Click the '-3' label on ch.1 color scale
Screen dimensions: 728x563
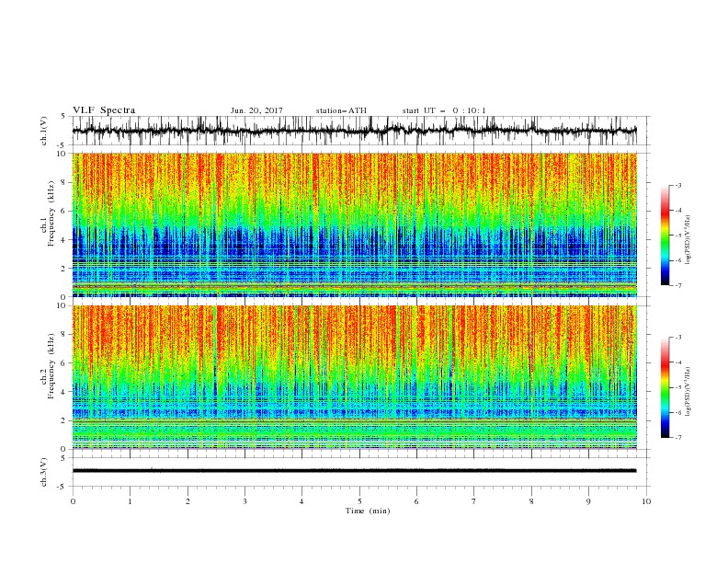click(x=678, y=185)
